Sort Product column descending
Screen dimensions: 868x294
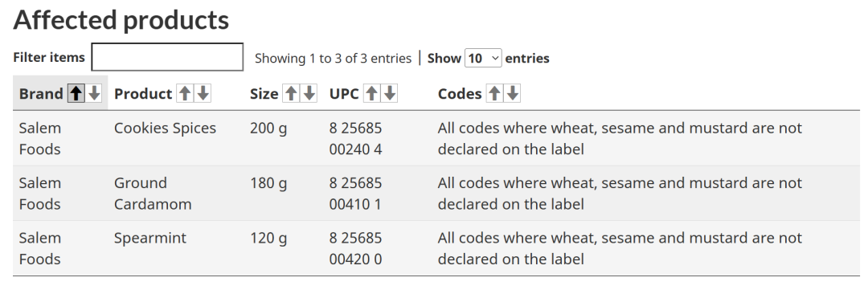click(x=203, y=93)
